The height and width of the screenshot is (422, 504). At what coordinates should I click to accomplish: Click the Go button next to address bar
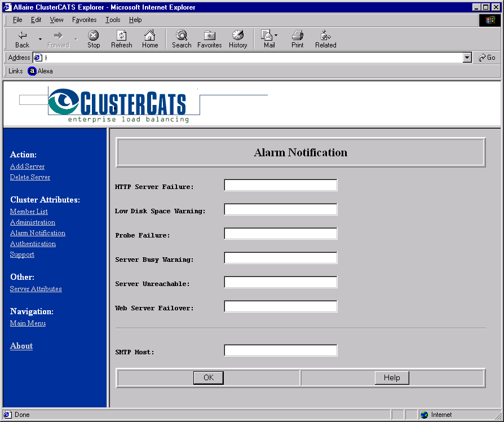click(x=487, y=58)
